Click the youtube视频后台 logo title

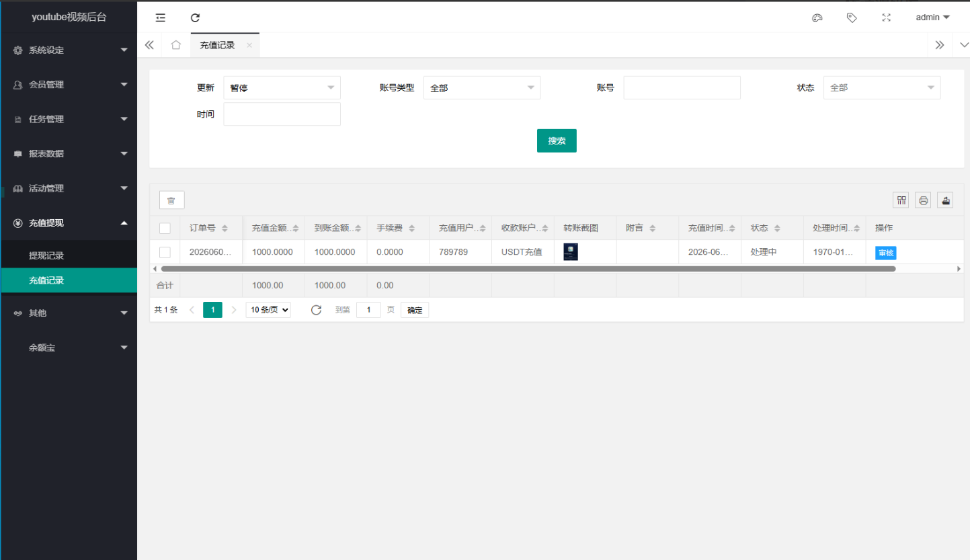69,17
